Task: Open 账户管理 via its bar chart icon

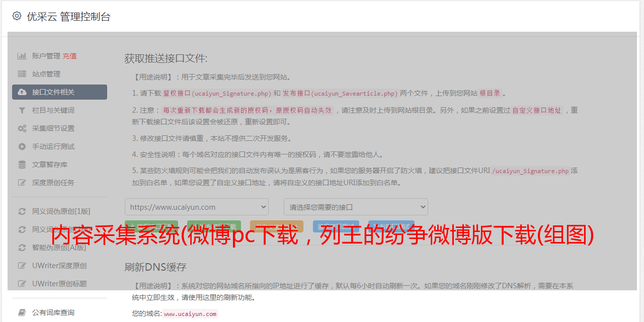Action: [22, 56]
